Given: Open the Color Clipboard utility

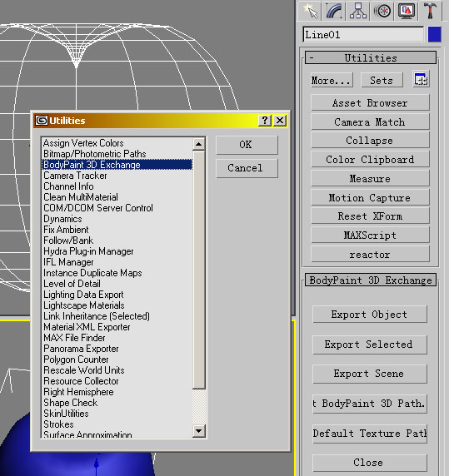Looking at the screenshot, I should coord(370,160).
